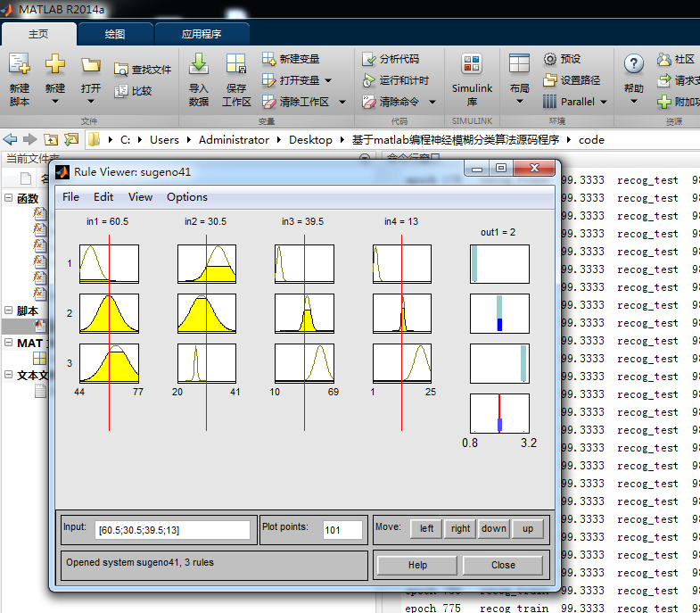Open dropdown arrow under Layout (布局)
Screen dimensions: 700x613
(x=519, y=102)
